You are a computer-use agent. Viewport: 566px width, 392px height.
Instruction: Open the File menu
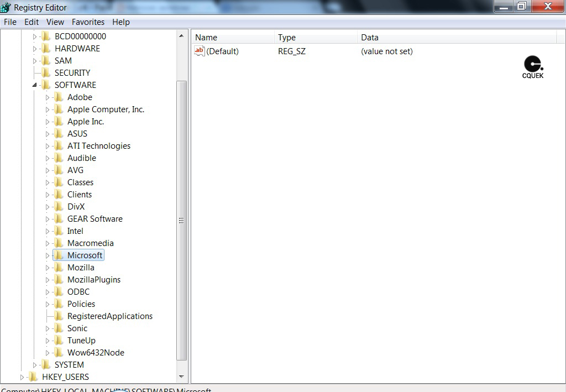pos(10,22)
